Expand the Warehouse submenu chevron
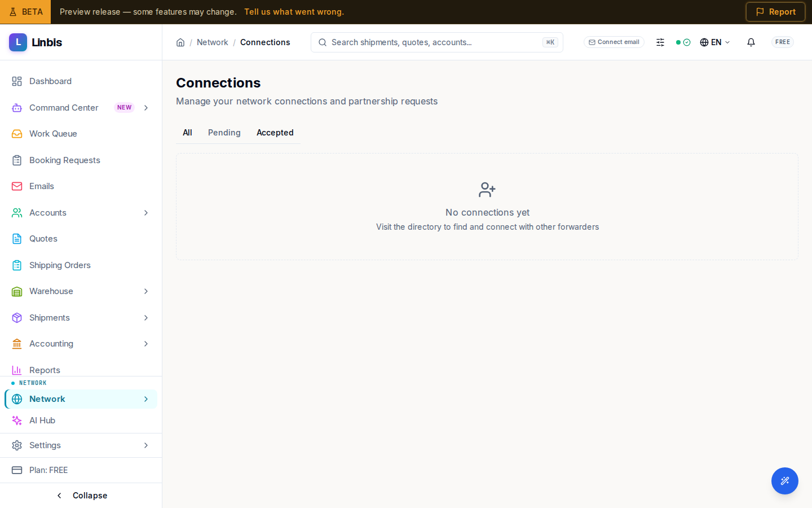This screenshot has height=508, width=812. pyautogui.click(x=146, y=291)
